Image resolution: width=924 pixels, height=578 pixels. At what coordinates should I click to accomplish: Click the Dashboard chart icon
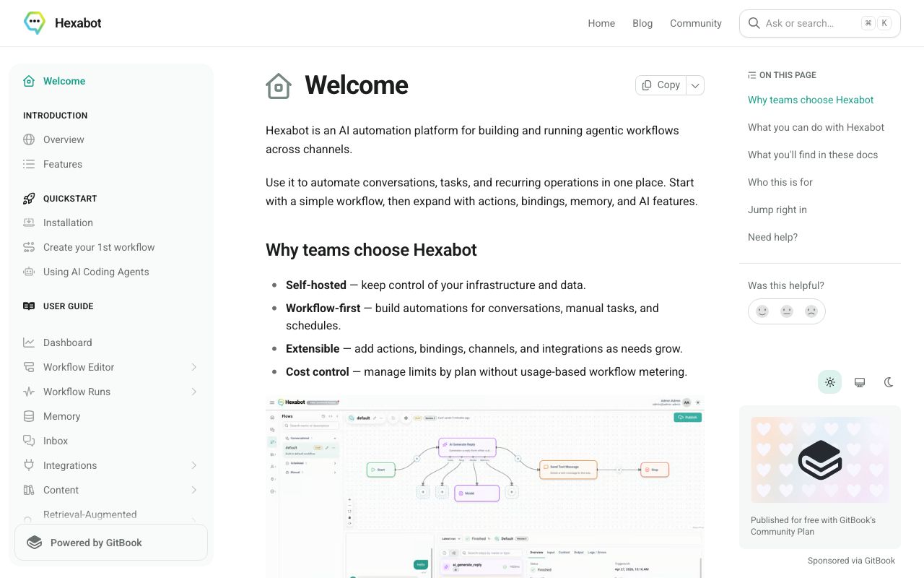click(x=29, y=342)
